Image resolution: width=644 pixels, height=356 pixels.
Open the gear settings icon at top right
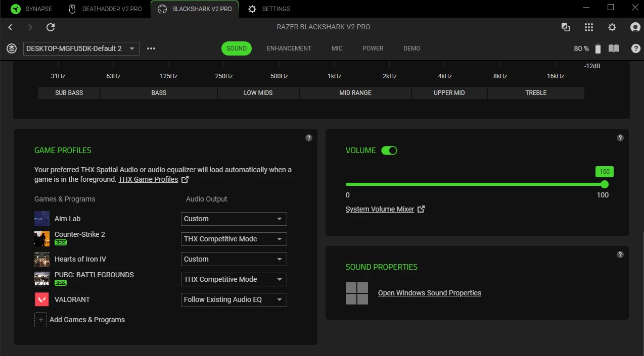pos(612,27)
